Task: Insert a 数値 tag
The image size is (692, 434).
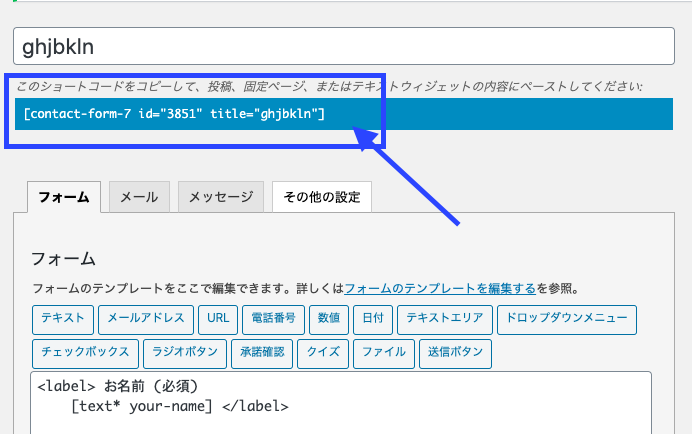Action: click(329, 320)
